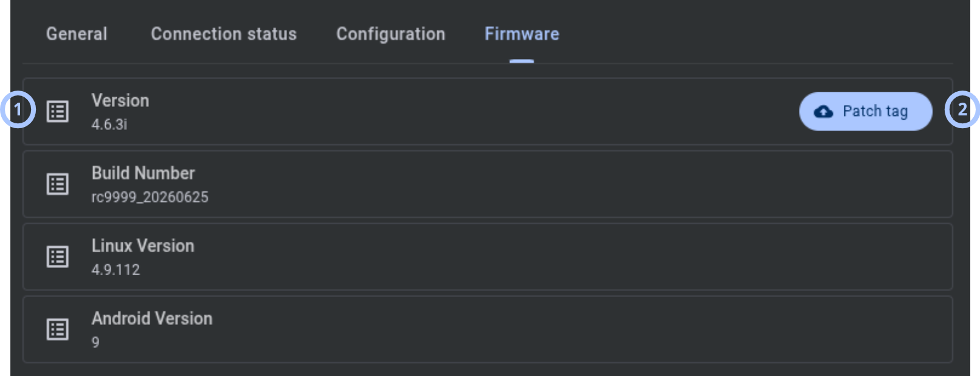Click the version value 4.6.3i
This screenshot has width=980, height=376.
coord(109,125)
